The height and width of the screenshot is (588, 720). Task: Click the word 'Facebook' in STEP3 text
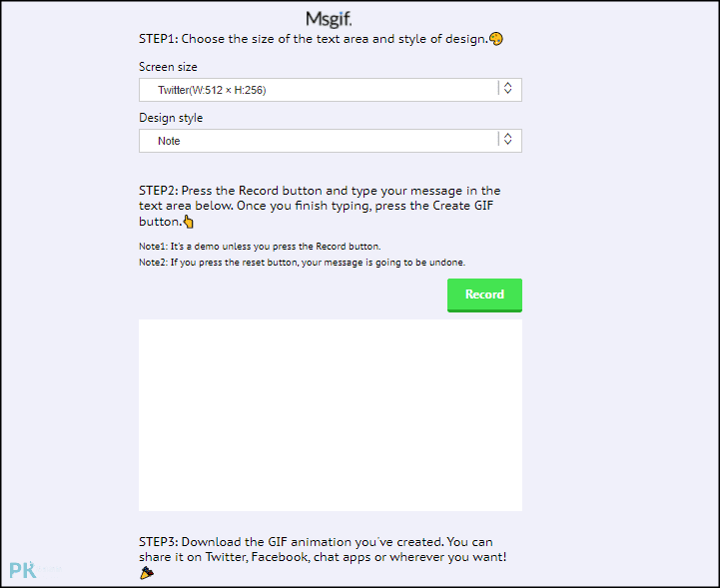280,557
